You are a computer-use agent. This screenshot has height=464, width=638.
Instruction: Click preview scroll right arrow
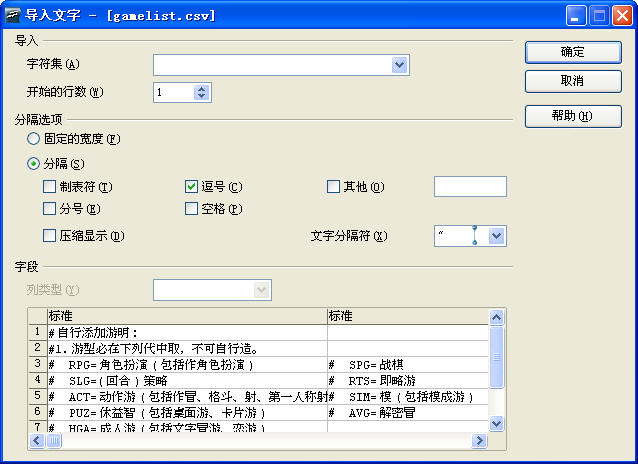[x=479, y=440]
